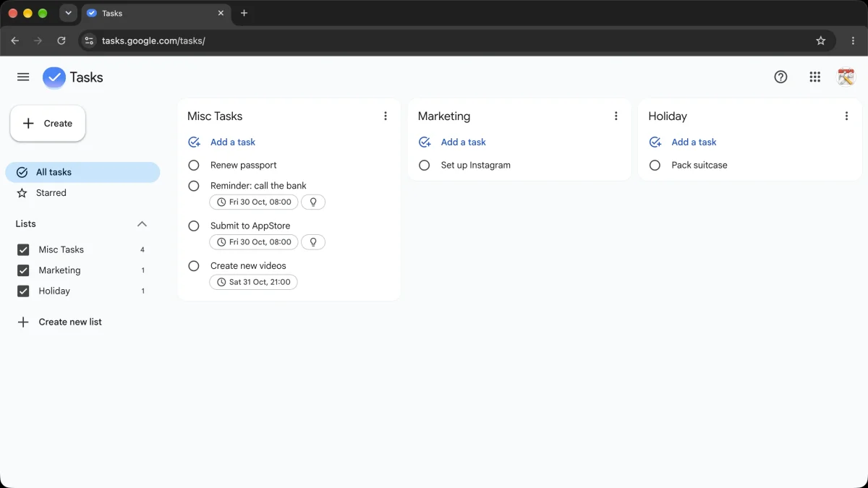
Task: Uncheck the Misc Tasks list checkbox
Action: (23, 249)
